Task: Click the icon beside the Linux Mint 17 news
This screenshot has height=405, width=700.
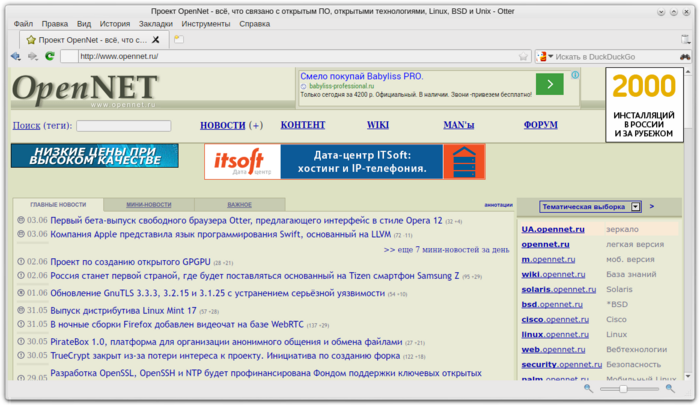Action: tap(21, 310)
